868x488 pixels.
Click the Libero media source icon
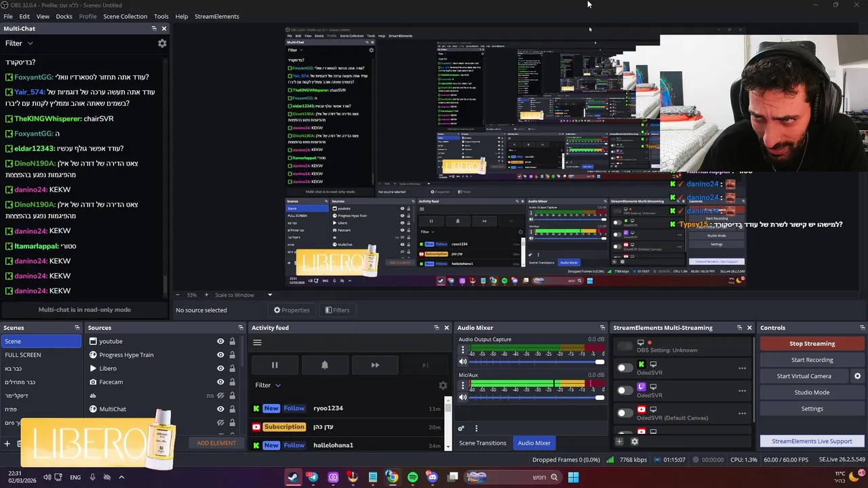[93, 369]
